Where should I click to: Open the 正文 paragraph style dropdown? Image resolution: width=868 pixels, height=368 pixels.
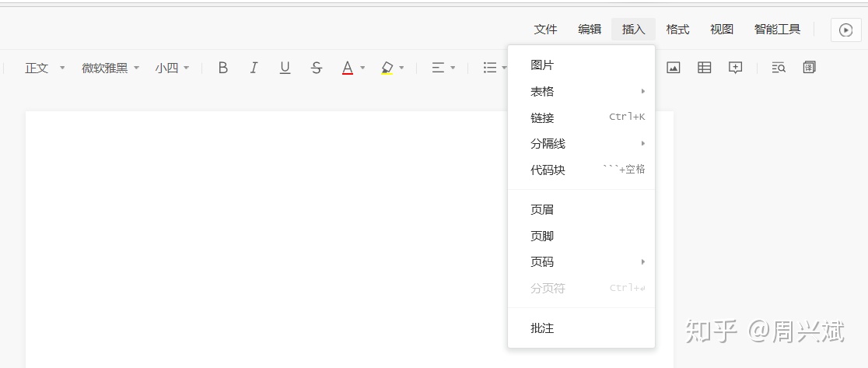click(45, 68)
